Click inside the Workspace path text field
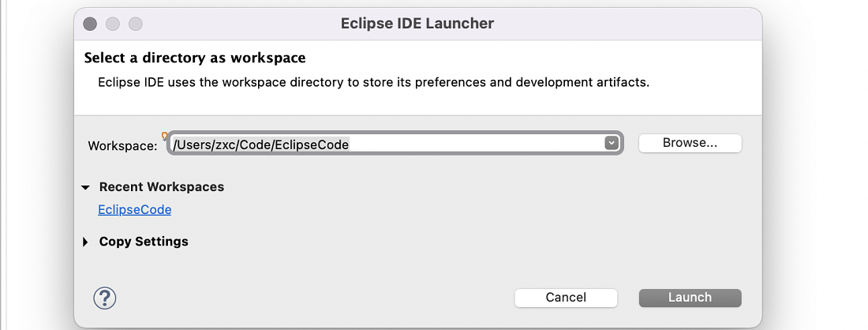The height and width of the screenshot is (330, 868). pos(395,144)
